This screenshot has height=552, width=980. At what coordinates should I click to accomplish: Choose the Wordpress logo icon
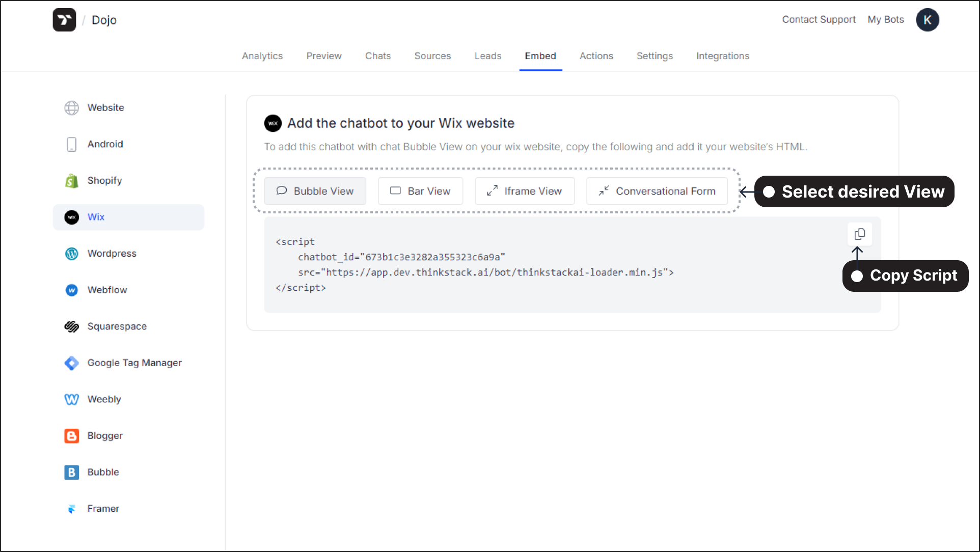point(72,254)
